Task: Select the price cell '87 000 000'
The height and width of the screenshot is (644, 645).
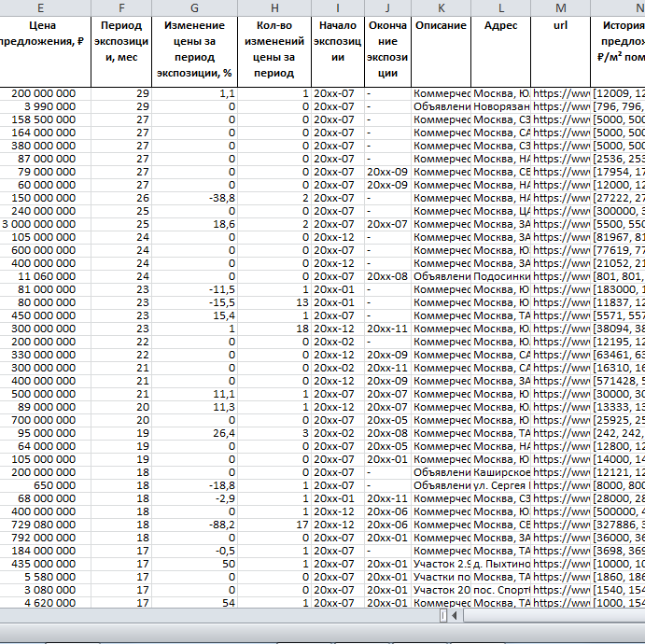Action: 45,159
